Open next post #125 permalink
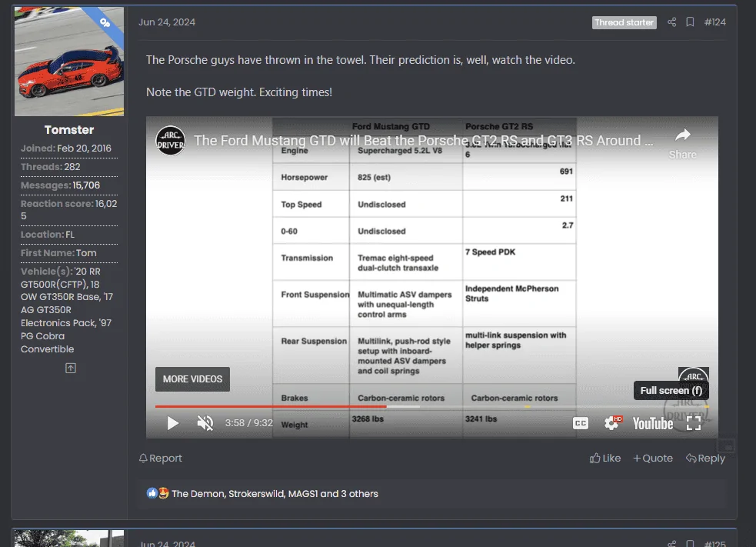This screenshot has width=756, height=547. (x=714, y=544)
